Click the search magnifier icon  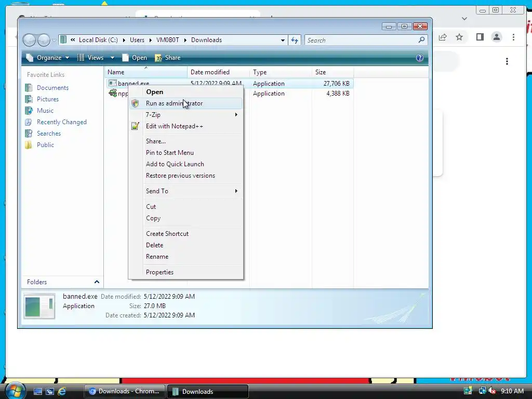(x=421, y=40)
